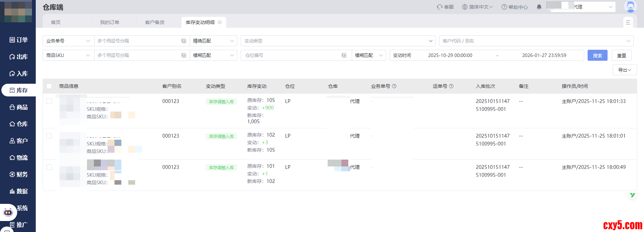
Task: Click the hamburger menu icon beside tabs
Action: pos(628,22)
